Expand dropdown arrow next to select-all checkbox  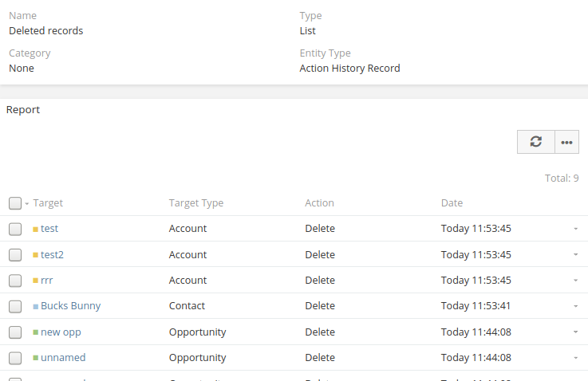coord(26,204)
